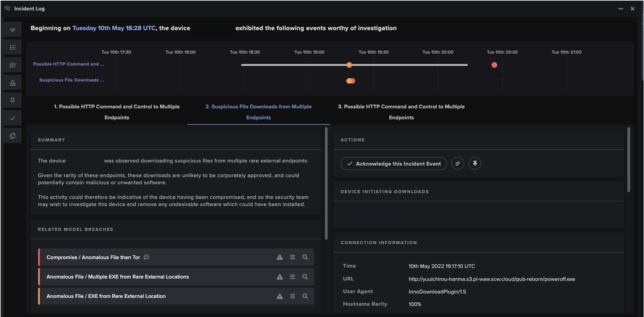Click the download sidebar icon
The height and width of the screenshot is (317, 644).
tap(13, 83)
